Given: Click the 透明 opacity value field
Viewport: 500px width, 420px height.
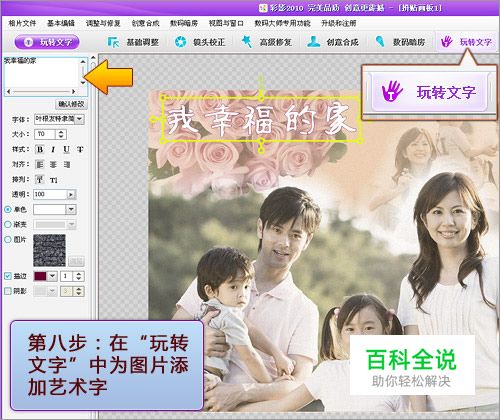Looking at the screenshot, I should point(50,194).
